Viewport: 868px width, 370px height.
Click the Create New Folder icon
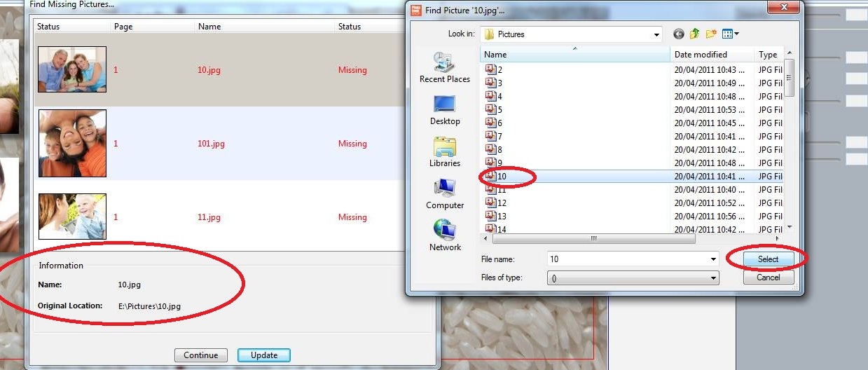pyautogui.click(x=712, y=34)
